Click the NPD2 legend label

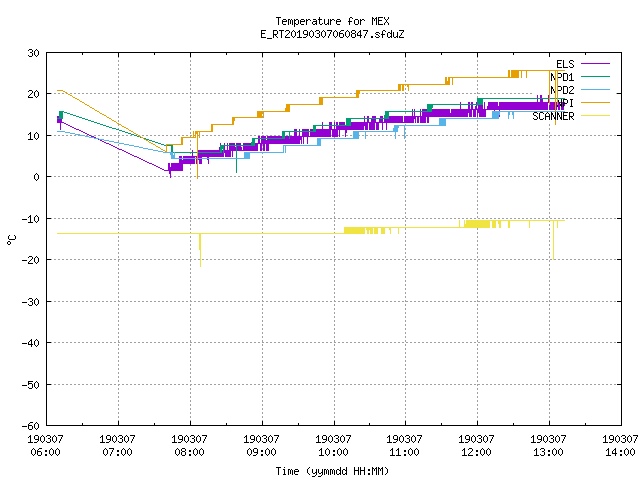(562, 90)
